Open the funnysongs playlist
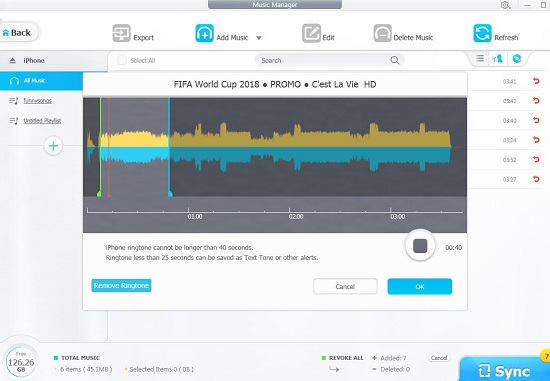The height and width of the screenshot is (381, 550). 37,101
